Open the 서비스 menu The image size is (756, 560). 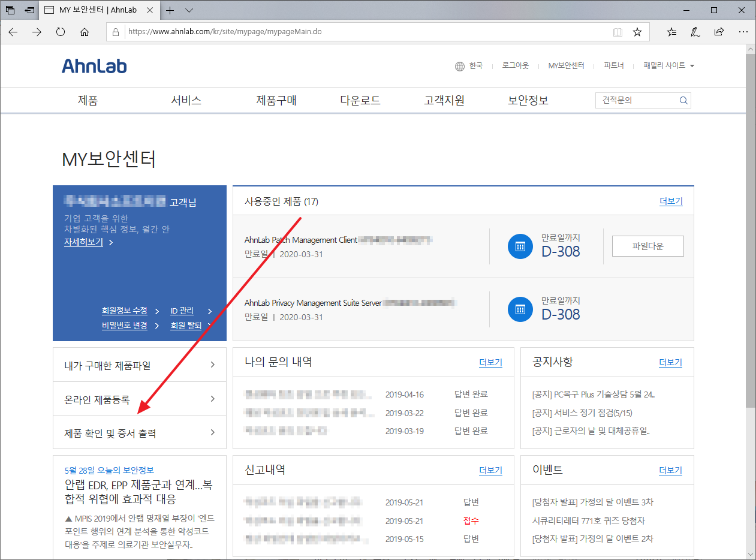click(186, 101)
